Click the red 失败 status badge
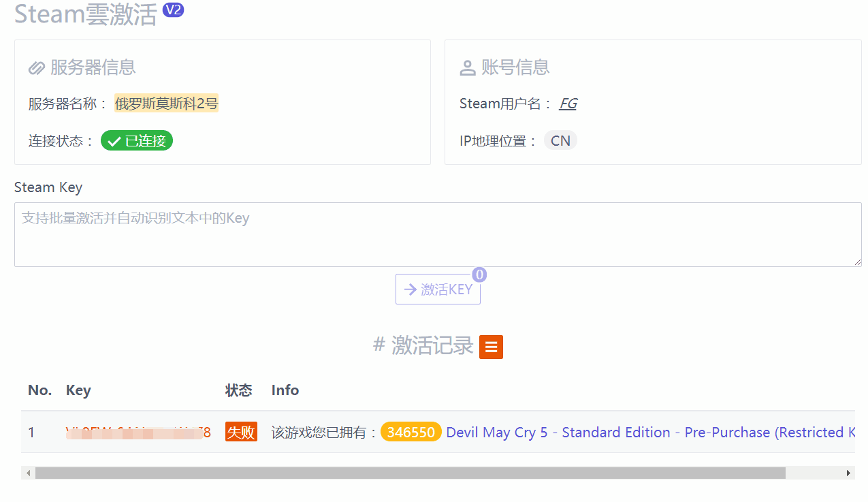Image resolution: width=868 pixels, height=502 pixels. [241, 432]
